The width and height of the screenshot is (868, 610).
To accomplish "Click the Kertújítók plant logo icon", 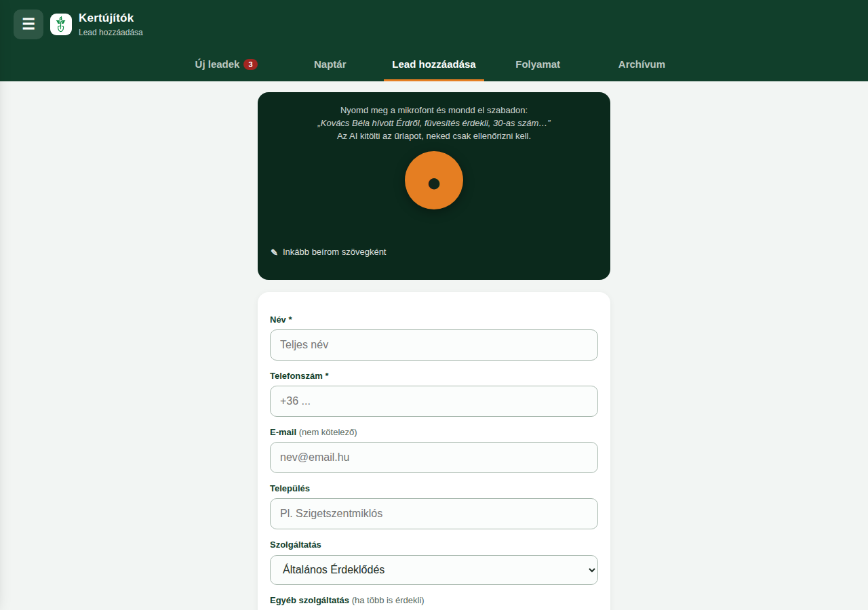I will click(x=61, y=24).
